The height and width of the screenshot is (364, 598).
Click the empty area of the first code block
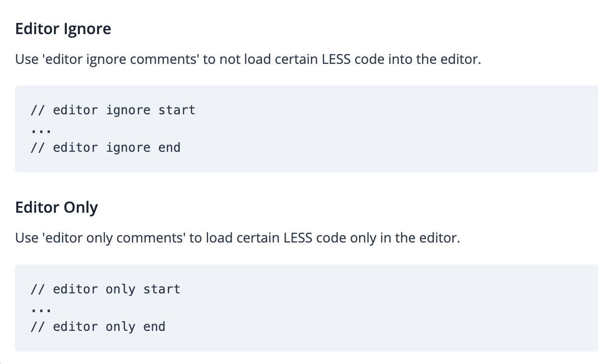pyautogui.click(x=385, y=130)
